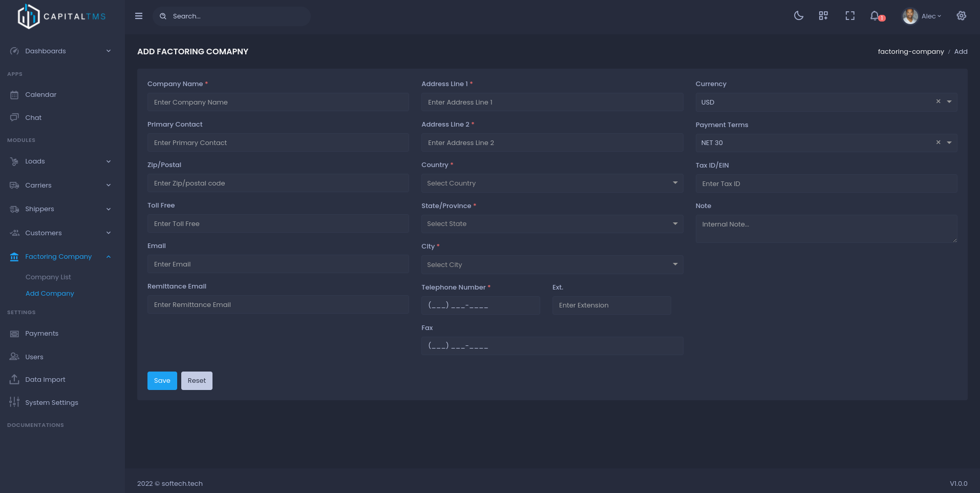This screenshot has height=493, width=980.
Task: Click the Save button
Action: coord(162,381)
